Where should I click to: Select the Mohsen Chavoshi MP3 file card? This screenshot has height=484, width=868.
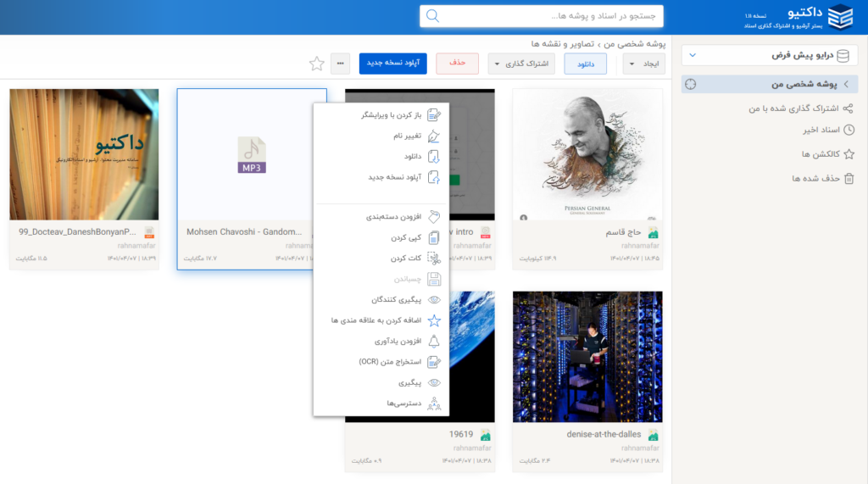tap(252, 179)
